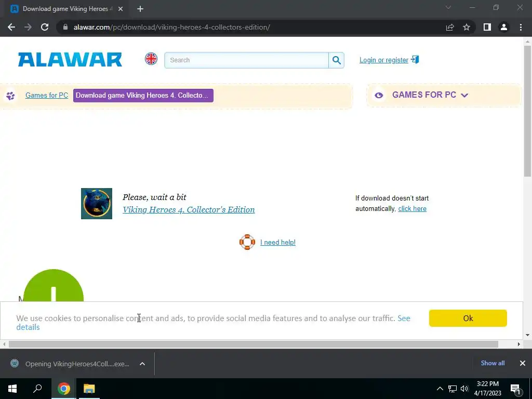Bookmark this tab with the star icon
Image resolution: width=532 pixels, height=399 pixels.
point(467,27)
